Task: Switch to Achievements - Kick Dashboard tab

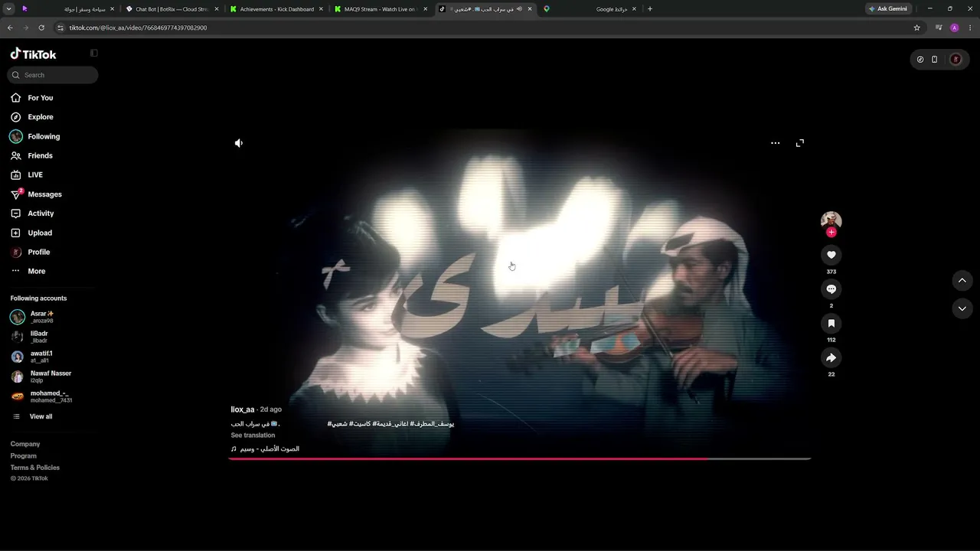Action: (x=275, y=9)
